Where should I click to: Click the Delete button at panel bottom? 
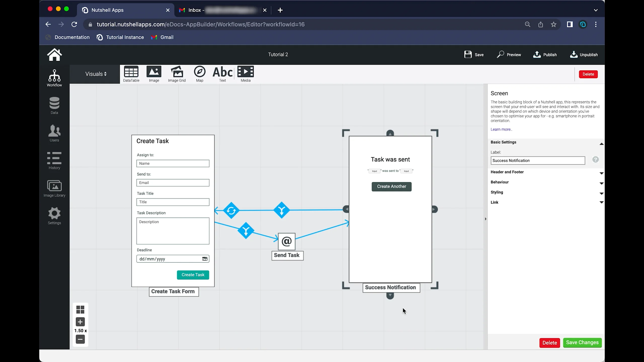(x=550, y=343)
